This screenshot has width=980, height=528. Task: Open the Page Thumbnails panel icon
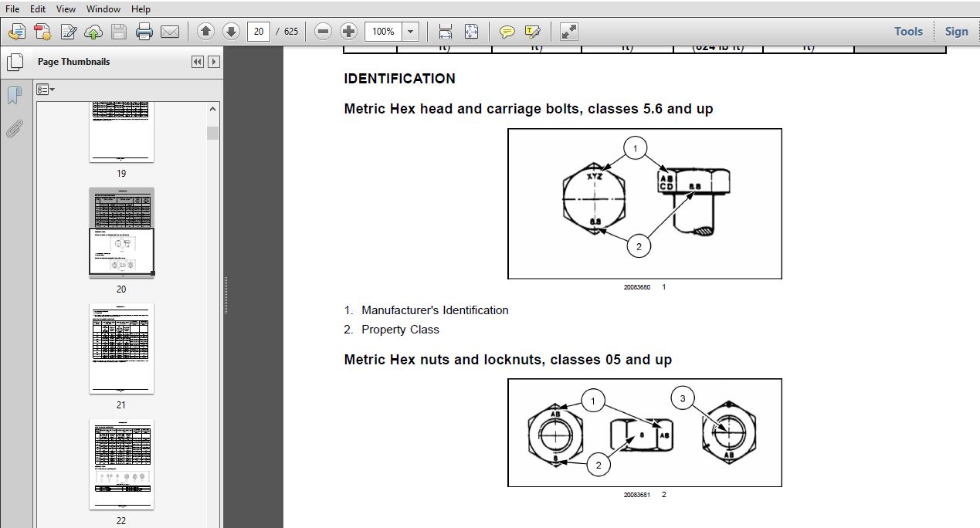[14, 63]
